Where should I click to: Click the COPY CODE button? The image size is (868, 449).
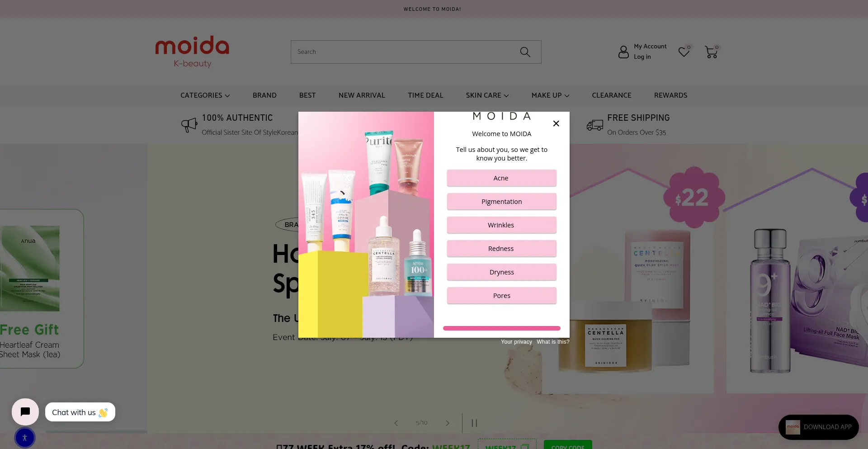point(568,445)
